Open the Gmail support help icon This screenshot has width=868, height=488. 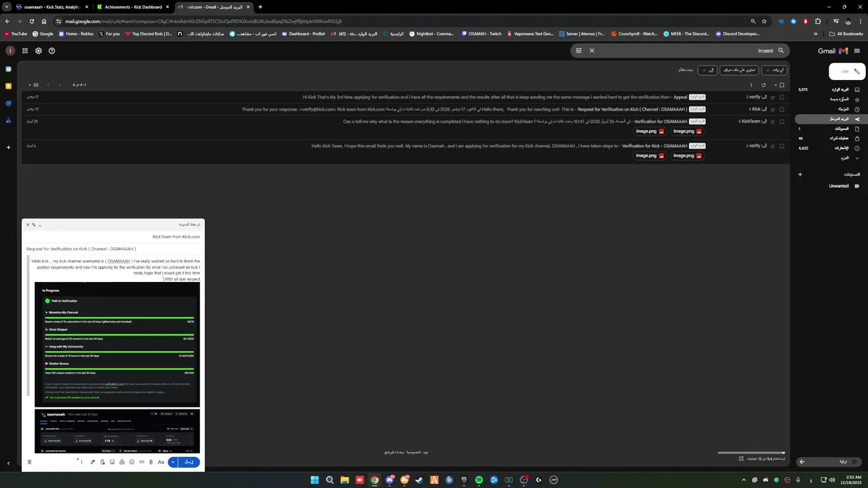click(x=52, y=51)
